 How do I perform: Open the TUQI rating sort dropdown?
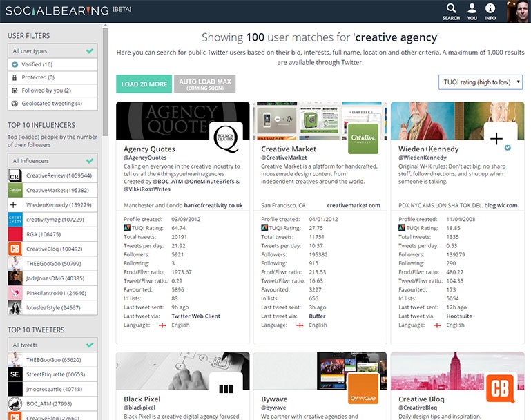[481, 82]
